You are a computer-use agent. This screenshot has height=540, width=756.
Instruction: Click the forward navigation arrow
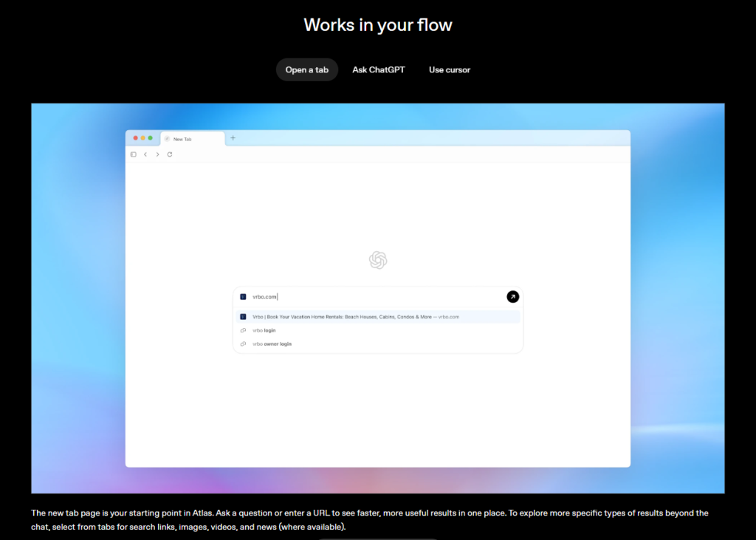(x=157, y=154)
